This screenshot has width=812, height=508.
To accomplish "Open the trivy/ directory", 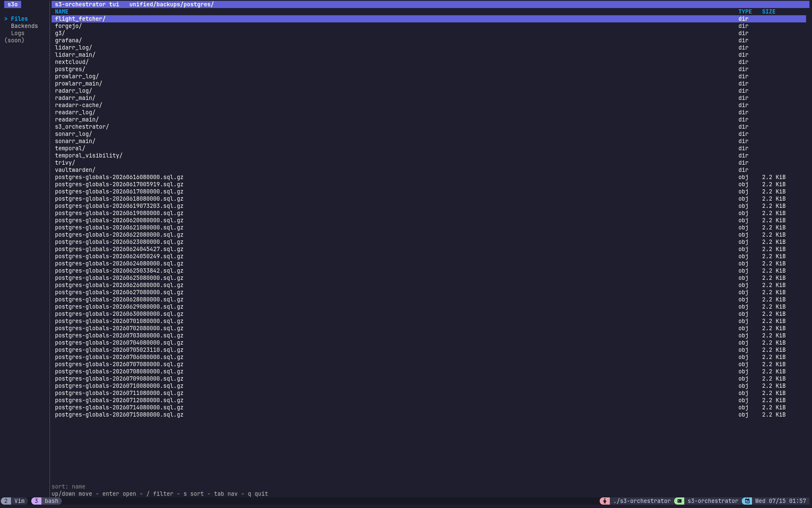I will (428, 163).
